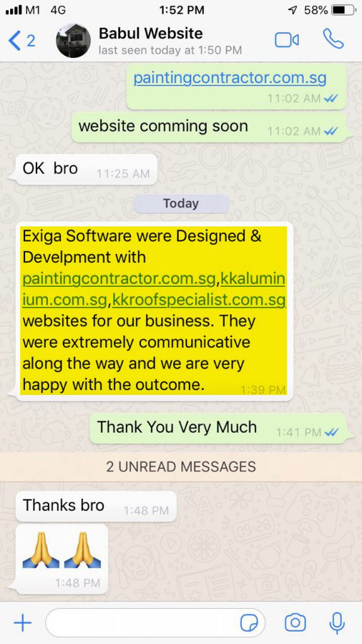Start a voice call via phone icon
Screen dimensions: 362x644
[333, 39]
